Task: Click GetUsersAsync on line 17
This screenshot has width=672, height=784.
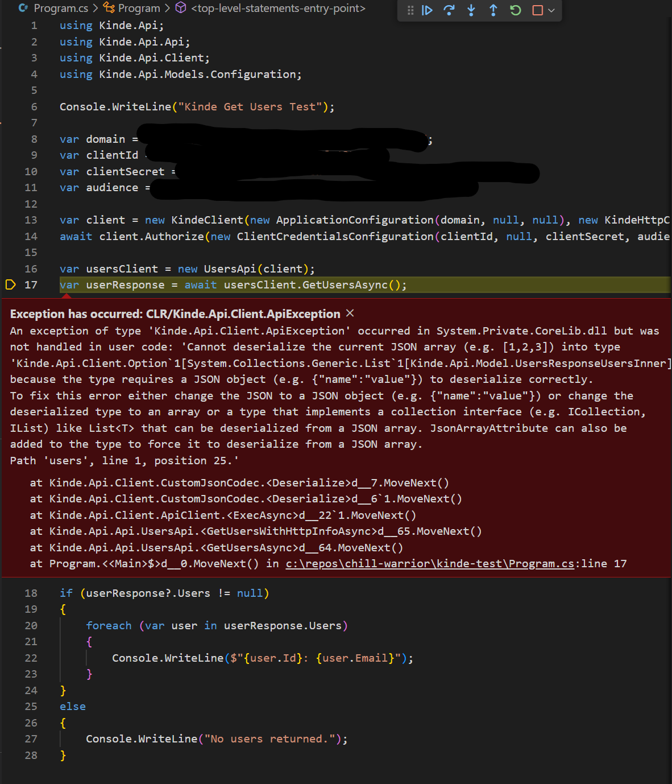Action: click(345, 285)
